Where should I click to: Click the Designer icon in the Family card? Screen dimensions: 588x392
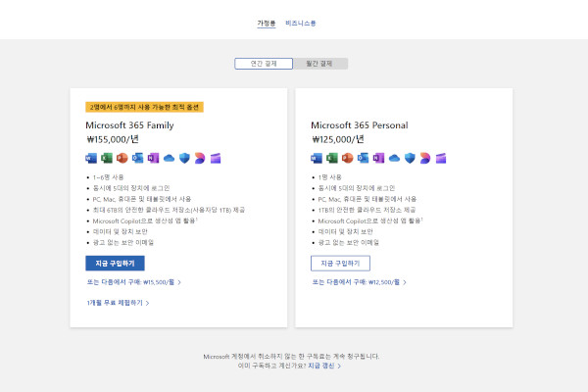200,158
